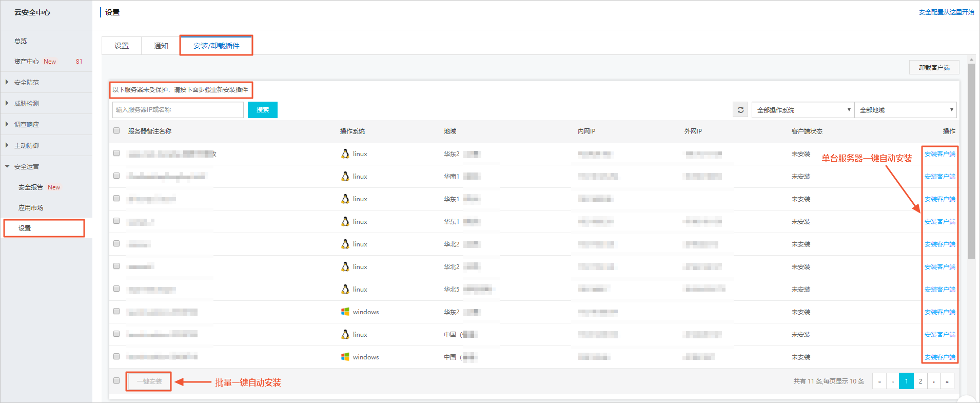
Task: Go to page 1
Action: (x=907, y=381)
